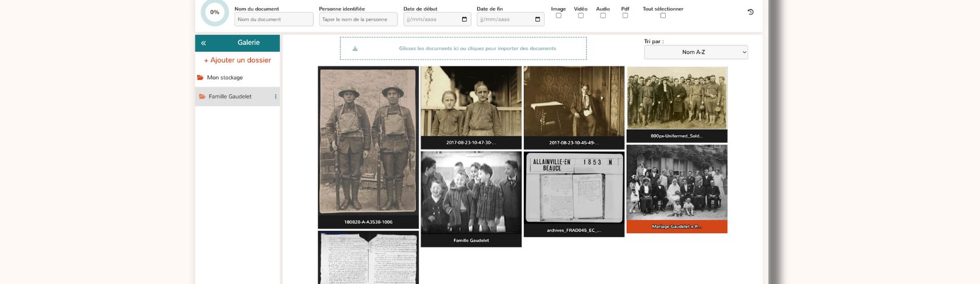The height and width of the screenshot is (284, 980).
Task: Open the Mariage Gaudelet wedding photo
Action: (x=677, y=183)
